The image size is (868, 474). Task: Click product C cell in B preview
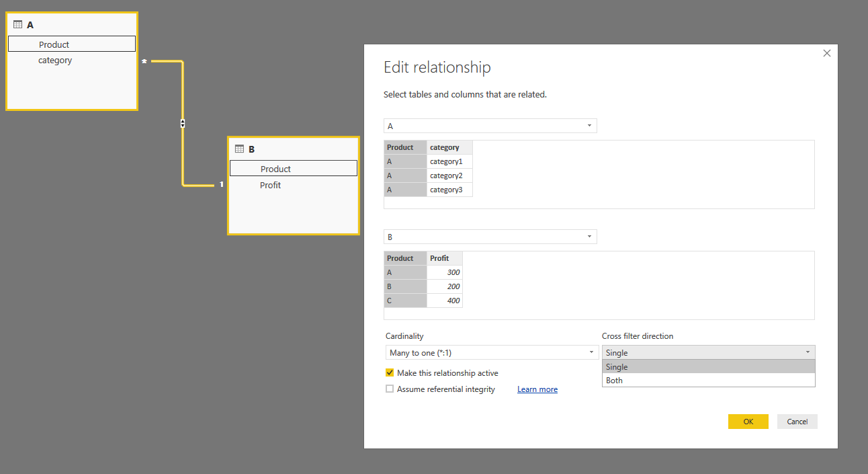tap(405, 301)
